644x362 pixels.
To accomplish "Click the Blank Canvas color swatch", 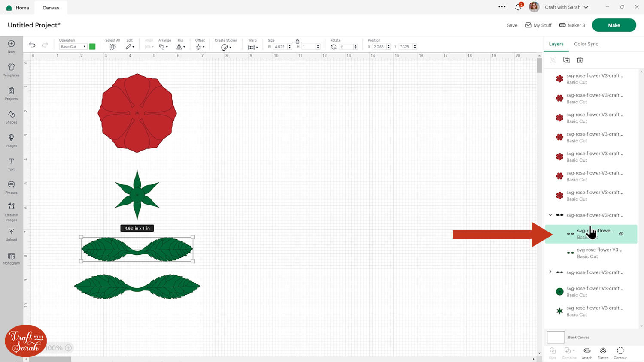I will pyautogui.click(x=556, y=337).
